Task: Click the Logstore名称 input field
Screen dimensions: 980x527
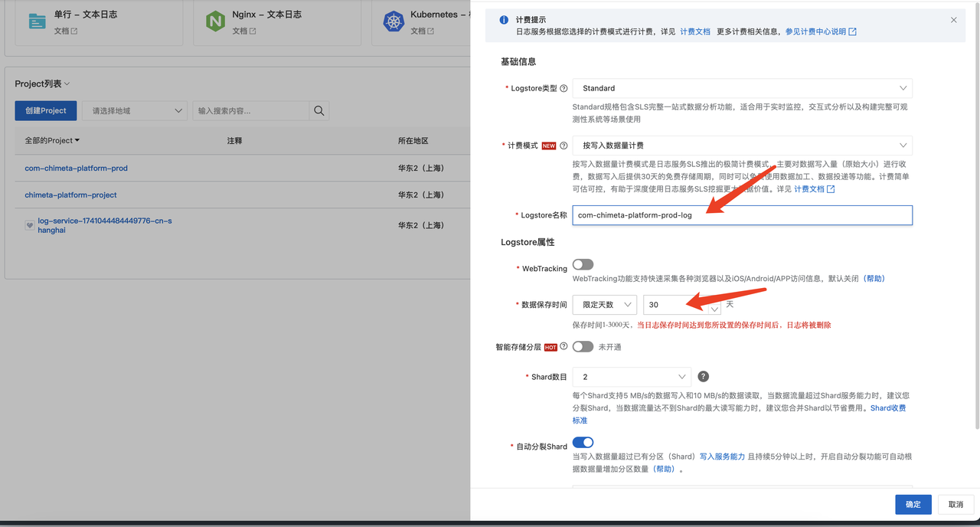Action: (x=741, y=215)
